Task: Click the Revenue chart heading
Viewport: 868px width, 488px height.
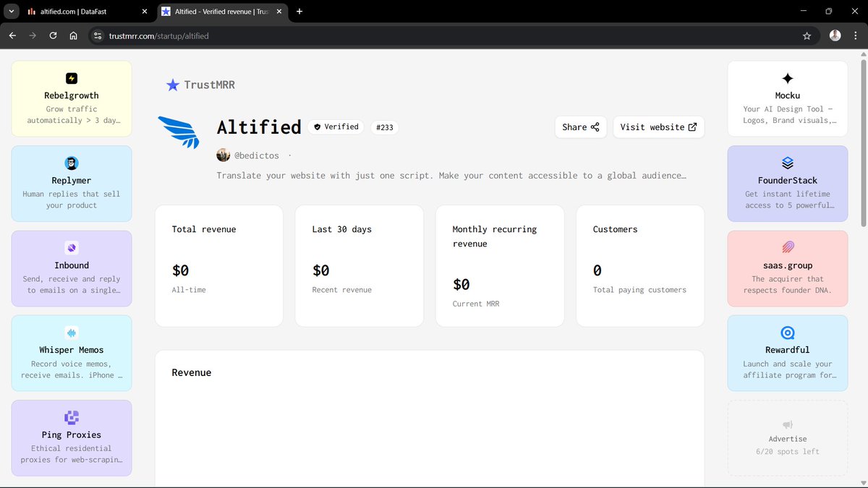Action: tap(192, 373)
